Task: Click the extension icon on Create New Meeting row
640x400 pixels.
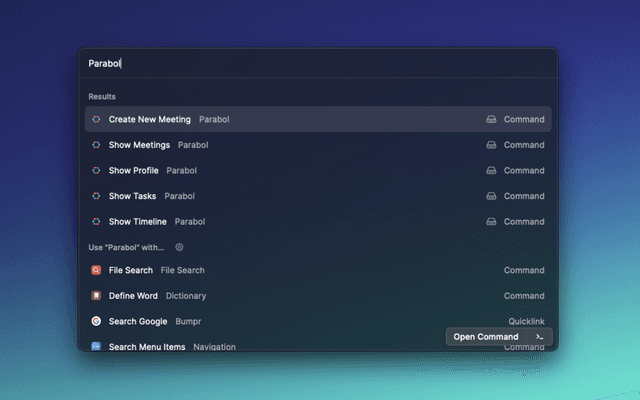Action: pos(491,119)
